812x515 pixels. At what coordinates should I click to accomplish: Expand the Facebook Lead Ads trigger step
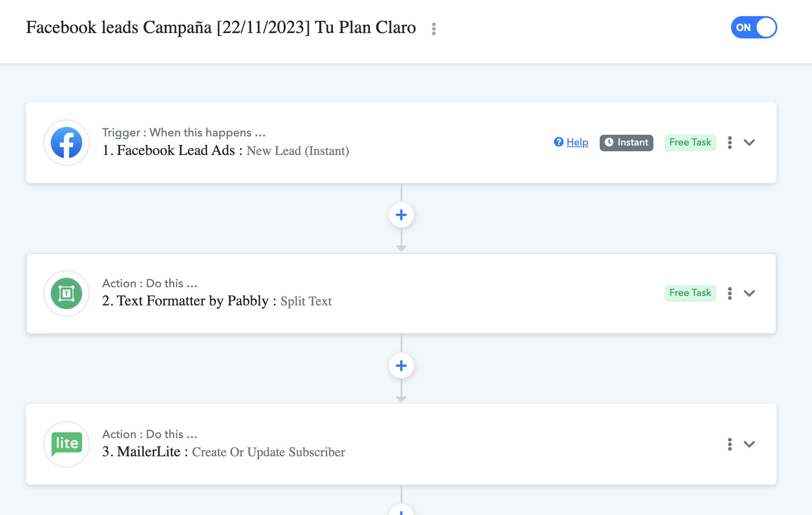749,143
